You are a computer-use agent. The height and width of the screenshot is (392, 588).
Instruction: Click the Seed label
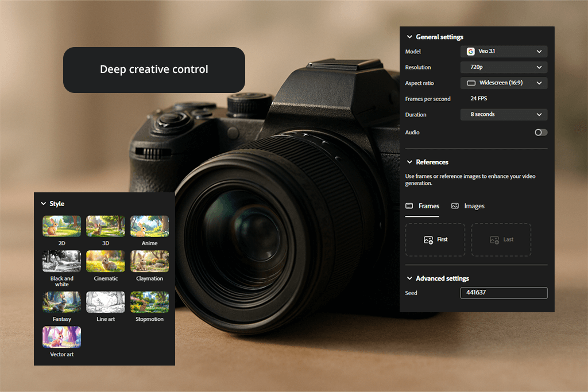tap(411, 293)
